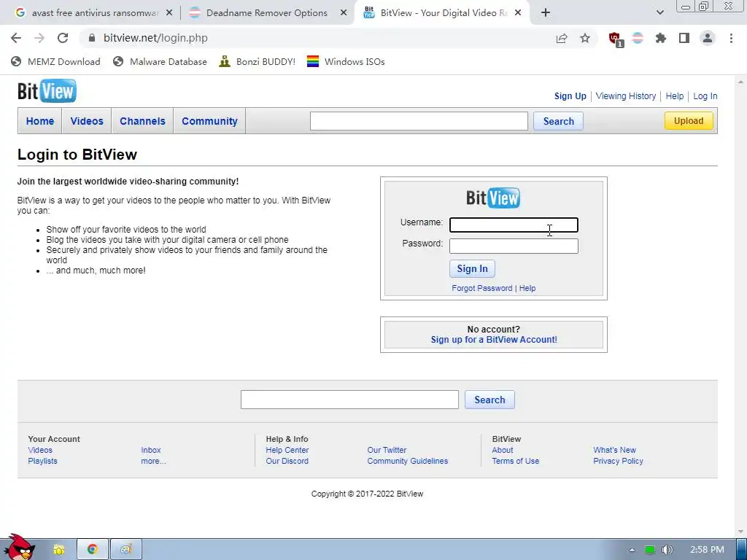The height and width of the screenshot is (560, 747).
Task: Click the top Search button
Action: click(558, 121)
